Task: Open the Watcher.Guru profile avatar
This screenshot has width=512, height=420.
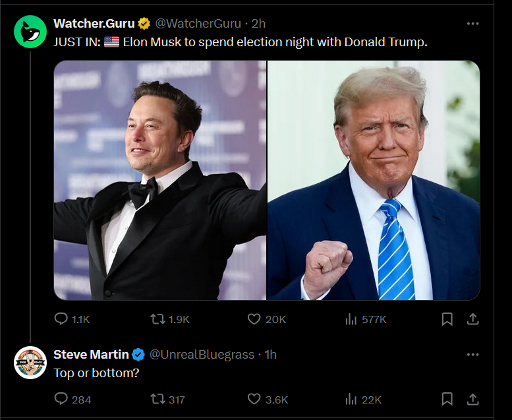Action: [30, 32]
